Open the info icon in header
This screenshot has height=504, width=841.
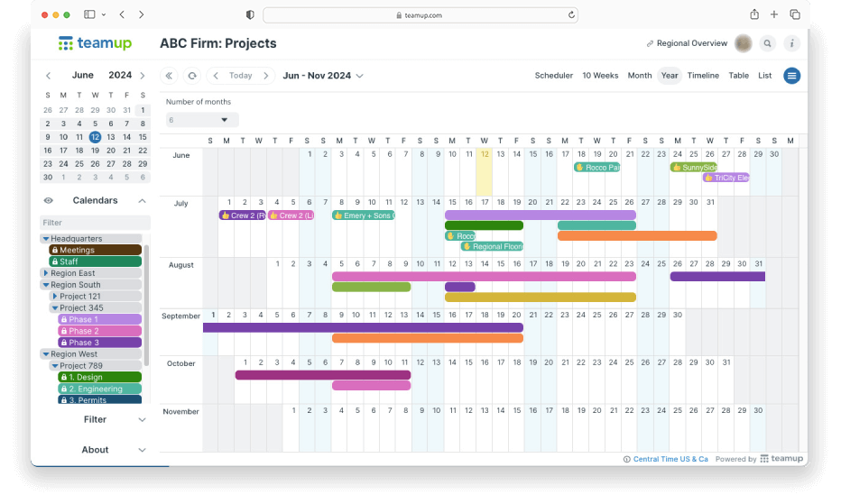791,43
